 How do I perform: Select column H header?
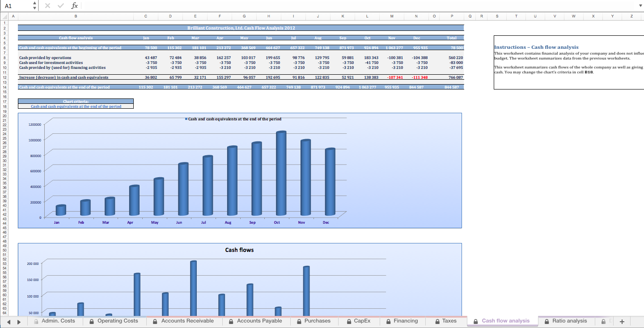(269, 16)
